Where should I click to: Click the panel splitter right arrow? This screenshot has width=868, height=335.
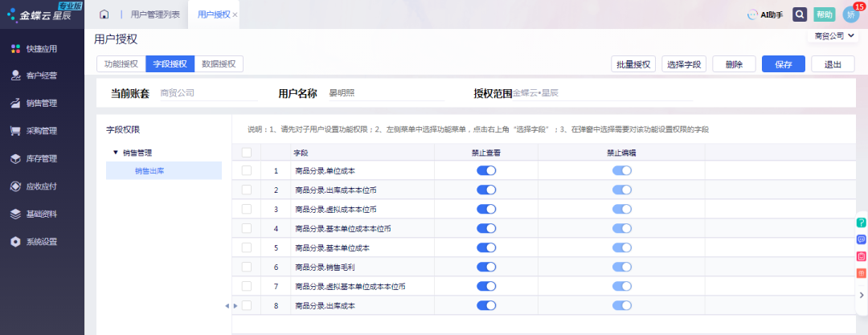pos(235,305)
